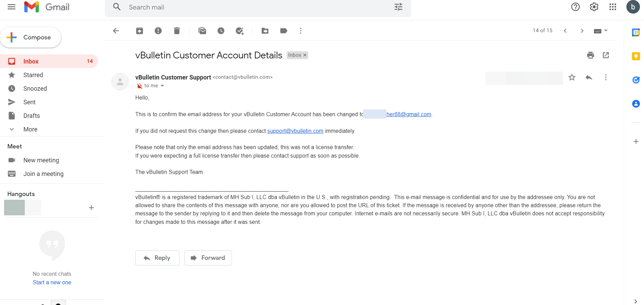The height and width of the screenshot is (305, 644).
Task: Add email to Tasks
Action: (240, 31)
